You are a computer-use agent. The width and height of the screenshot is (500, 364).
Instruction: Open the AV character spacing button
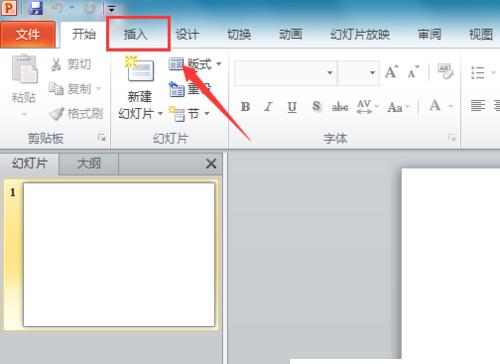(x=367, y=107)
